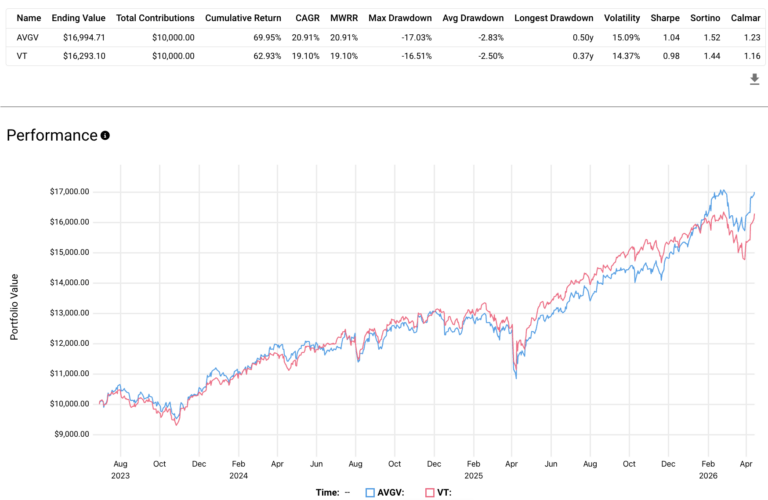
Task: Click the 1.52 Sortino value
Action: pos(712,38)
